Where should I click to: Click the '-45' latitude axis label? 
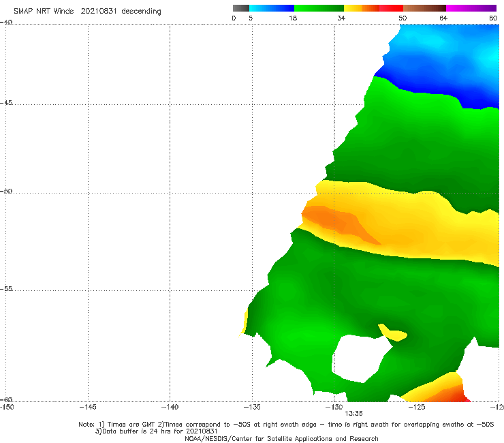[x=6, y=103]
